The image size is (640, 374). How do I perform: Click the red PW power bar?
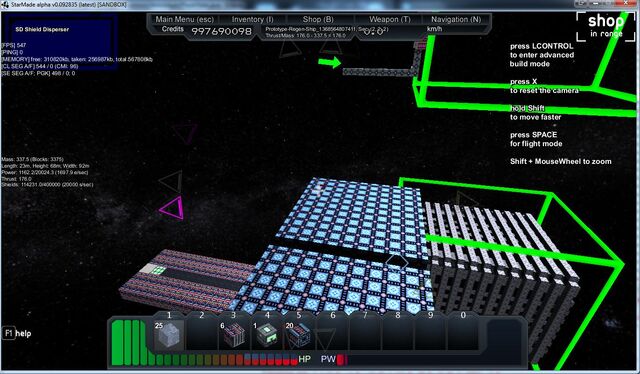342,359
